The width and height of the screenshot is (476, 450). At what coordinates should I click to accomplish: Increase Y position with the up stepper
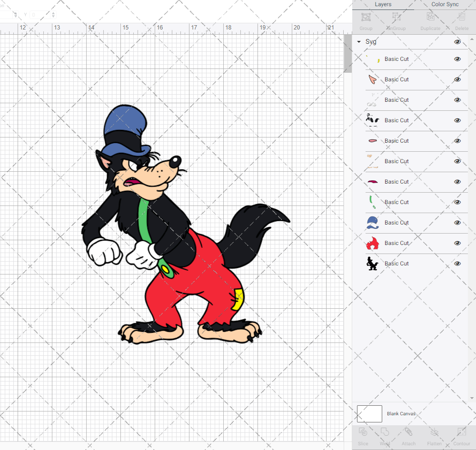click(x=53, y=13)
